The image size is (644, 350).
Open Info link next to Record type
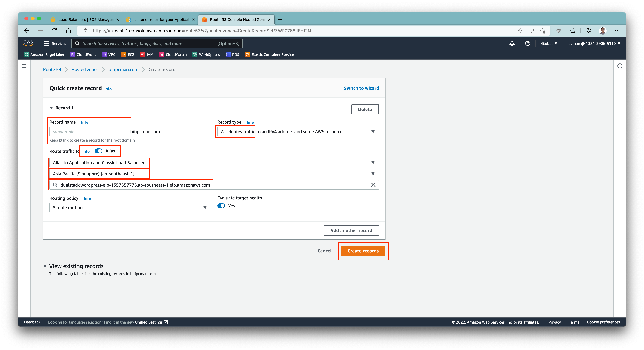click(x=250, y=122)
